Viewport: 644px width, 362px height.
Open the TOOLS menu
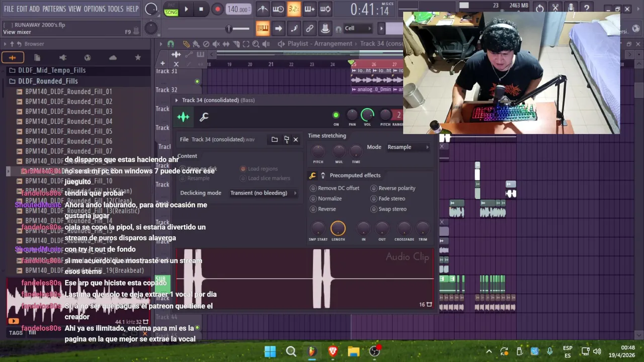[115, 9]
